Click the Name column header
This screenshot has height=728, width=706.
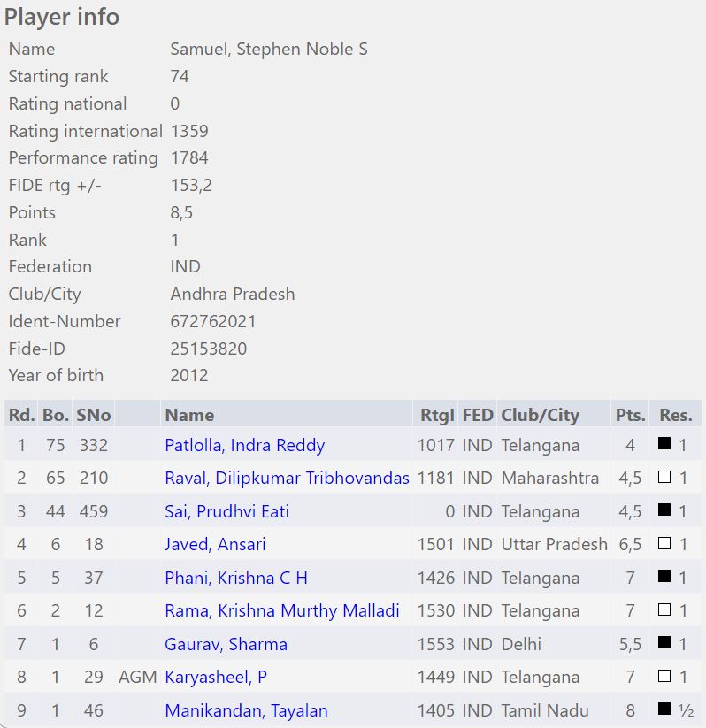tap(189, 415)
